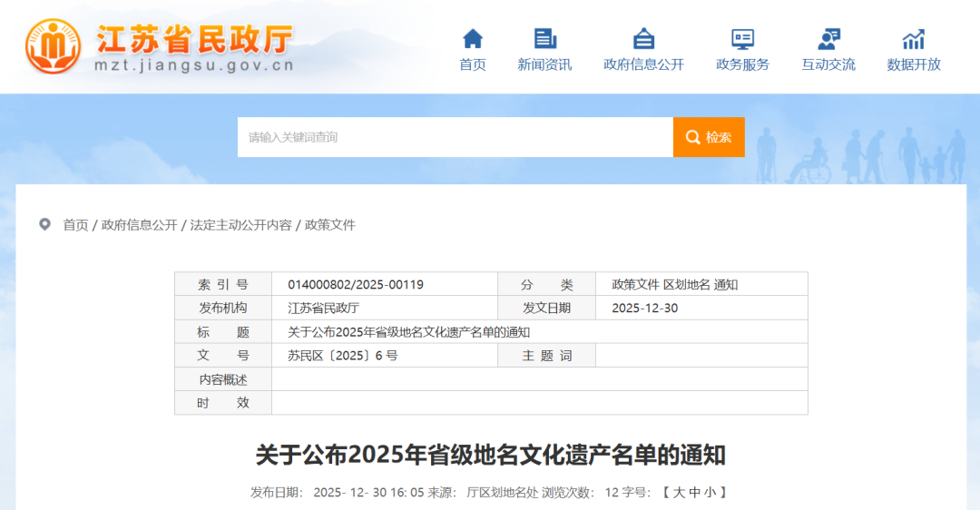This screenshot has width=980, height=510.
Task: Click 政府信息公开 breadcrumb link
Action: coord(139,225)
